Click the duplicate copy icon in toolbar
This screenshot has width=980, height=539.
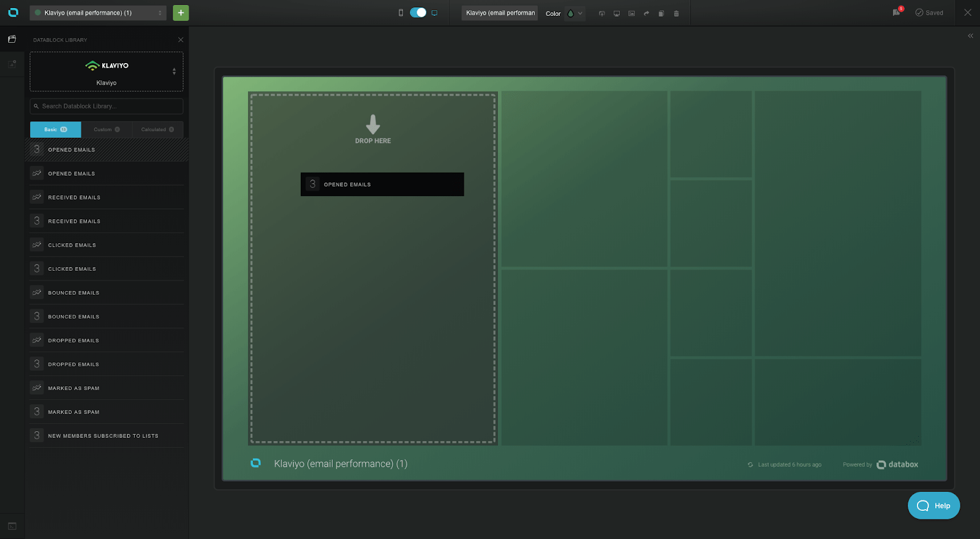pos(661,13)
